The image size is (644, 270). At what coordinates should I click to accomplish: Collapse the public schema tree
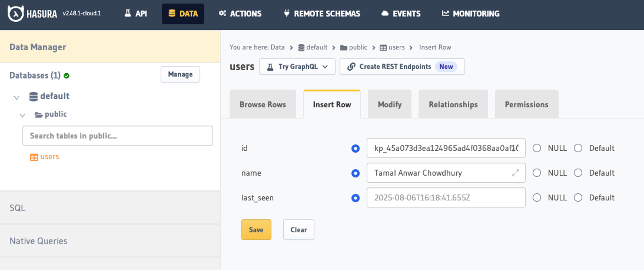pos(23,115)
